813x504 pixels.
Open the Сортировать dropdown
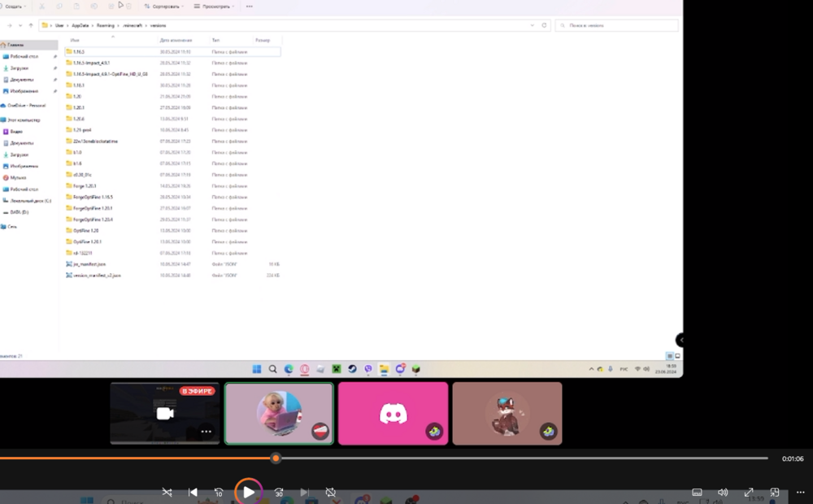coord(164,7)
